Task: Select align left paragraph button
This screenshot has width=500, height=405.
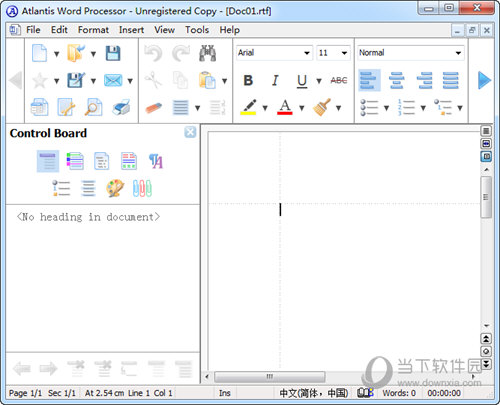Action: coord(369,80)
